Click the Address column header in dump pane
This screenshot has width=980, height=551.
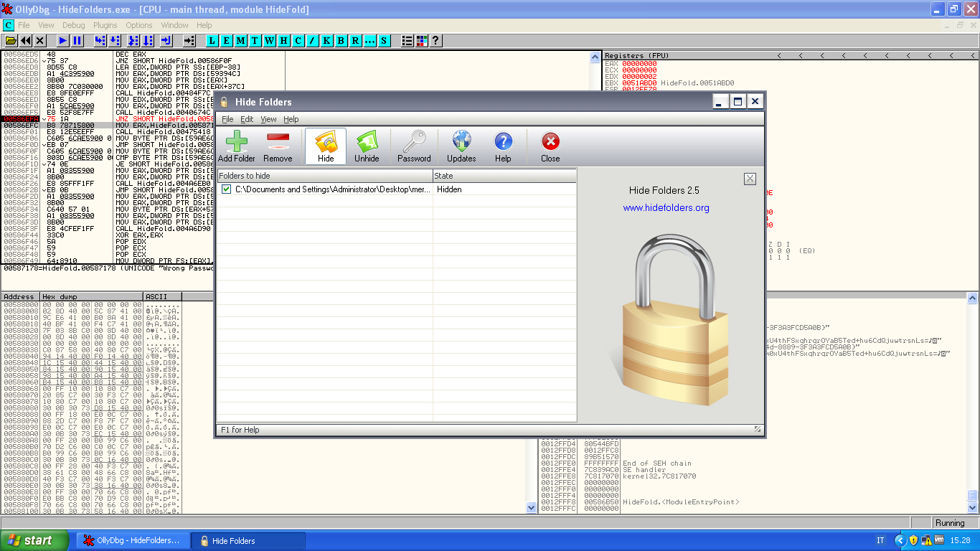pos(19,296)
